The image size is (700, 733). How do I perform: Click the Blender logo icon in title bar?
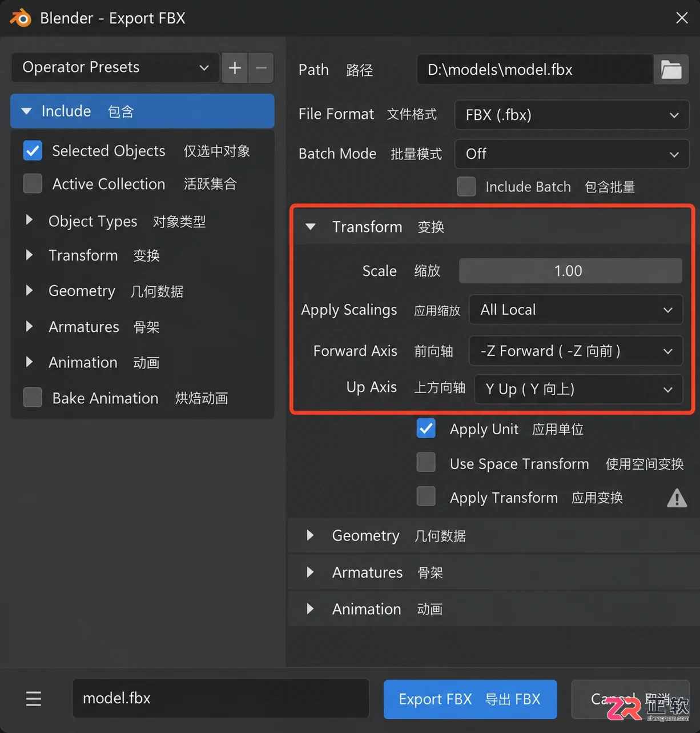[21, 18]
